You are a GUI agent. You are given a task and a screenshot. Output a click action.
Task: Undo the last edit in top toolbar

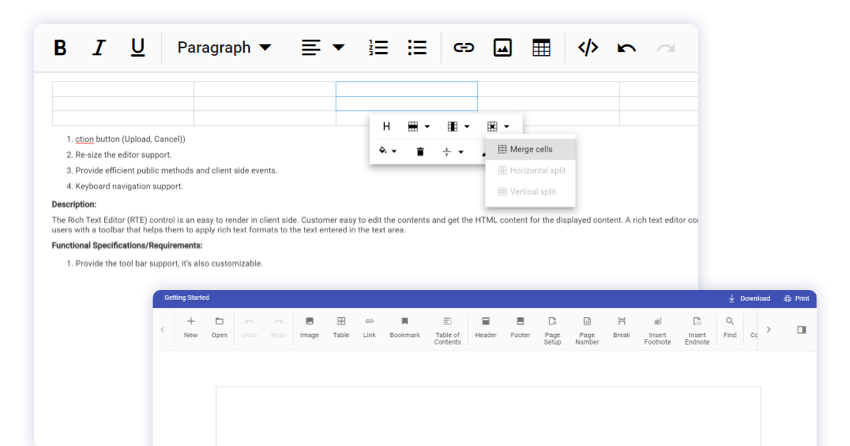[627, 48]
